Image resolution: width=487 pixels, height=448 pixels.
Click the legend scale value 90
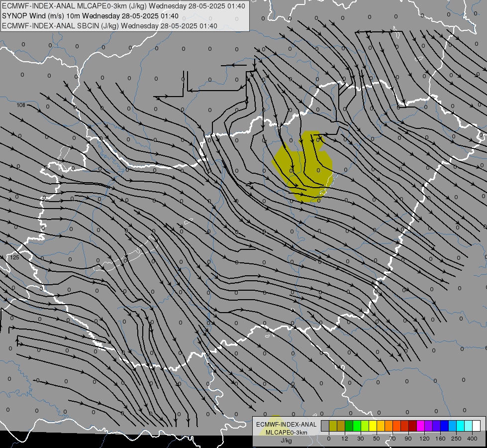tap(408, 439)
